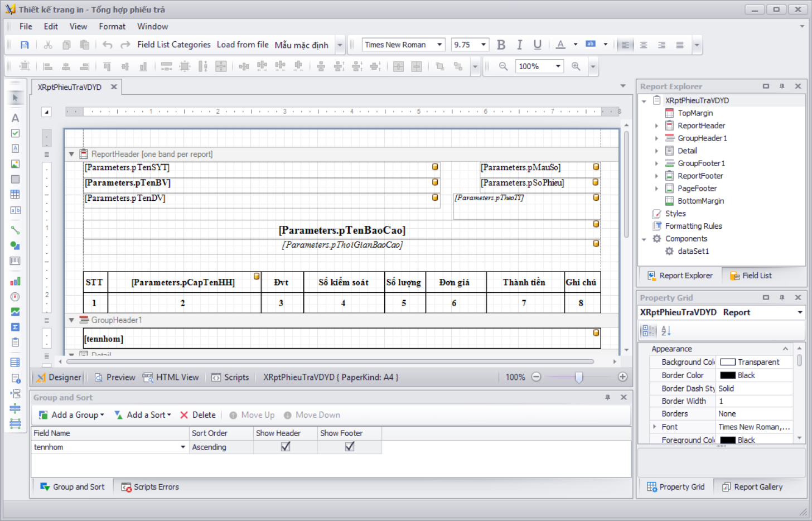Click the Cut scissors icon
This screenshot has height=521, width=812.
[48, 45]
